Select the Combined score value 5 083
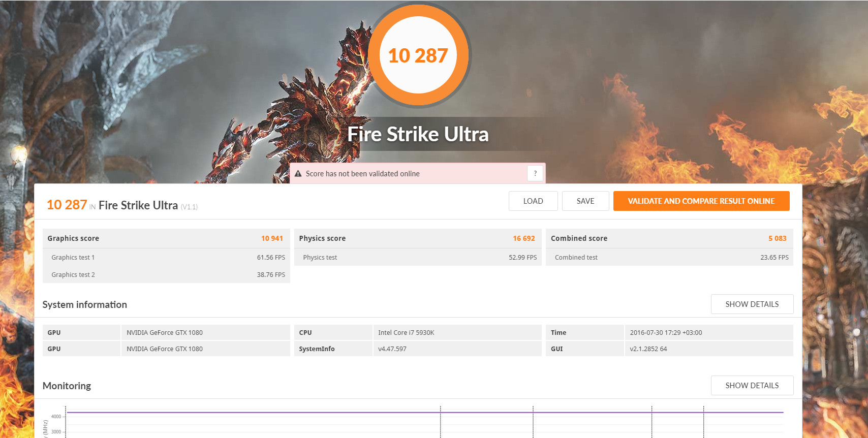This screenshot has height=438, width=868. (778, 238)
